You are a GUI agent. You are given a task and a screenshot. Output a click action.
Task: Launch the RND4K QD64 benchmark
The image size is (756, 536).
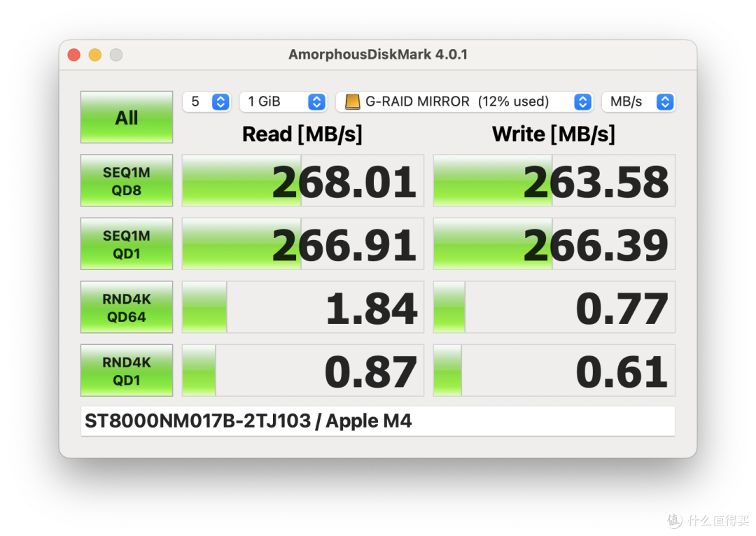pos(126,306)
